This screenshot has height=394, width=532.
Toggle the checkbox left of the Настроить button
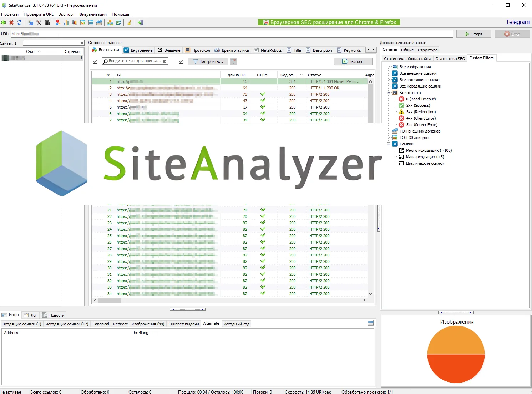click(181, 61)
